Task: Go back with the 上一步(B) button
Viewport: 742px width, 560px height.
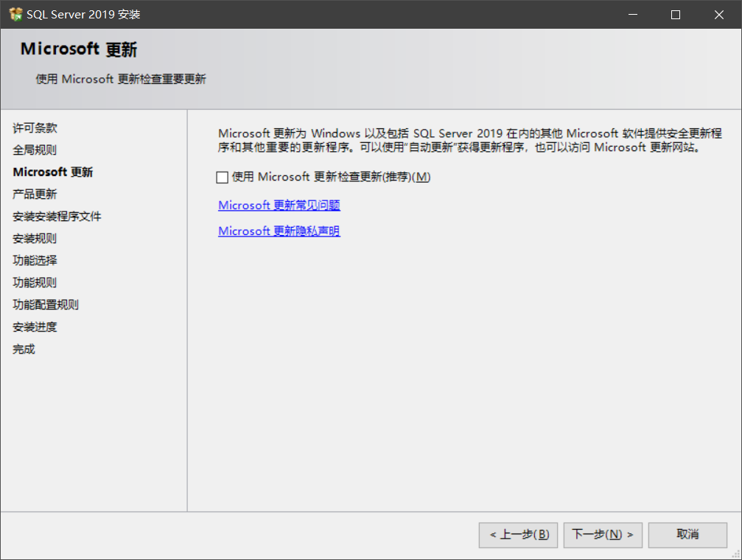Action: [x=518, y=535]
